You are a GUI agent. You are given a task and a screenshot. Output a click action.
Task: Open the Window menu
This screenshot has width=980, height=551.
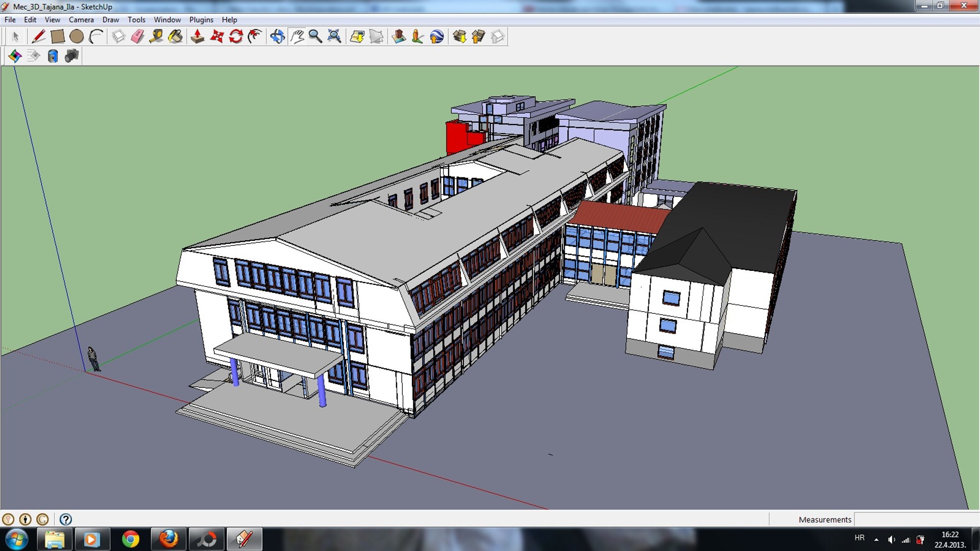coord(167,20)
